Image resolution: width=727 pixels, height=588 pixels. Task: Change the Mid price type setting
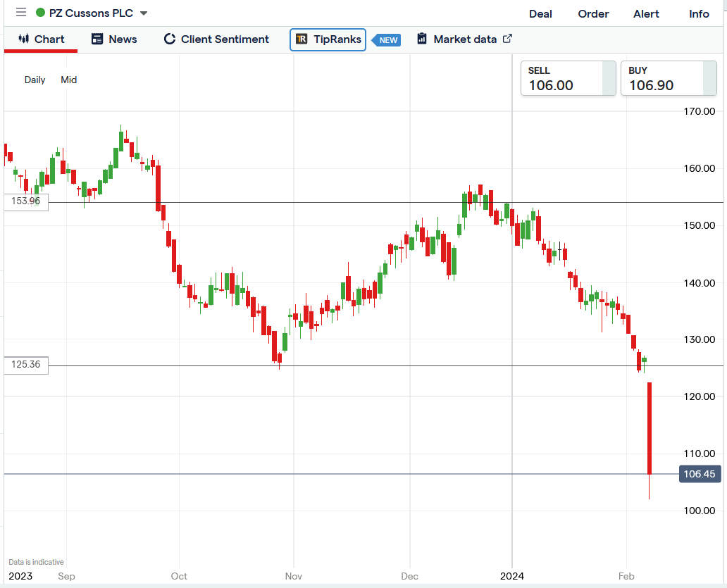pyautogui.click(x=68, y=80)
